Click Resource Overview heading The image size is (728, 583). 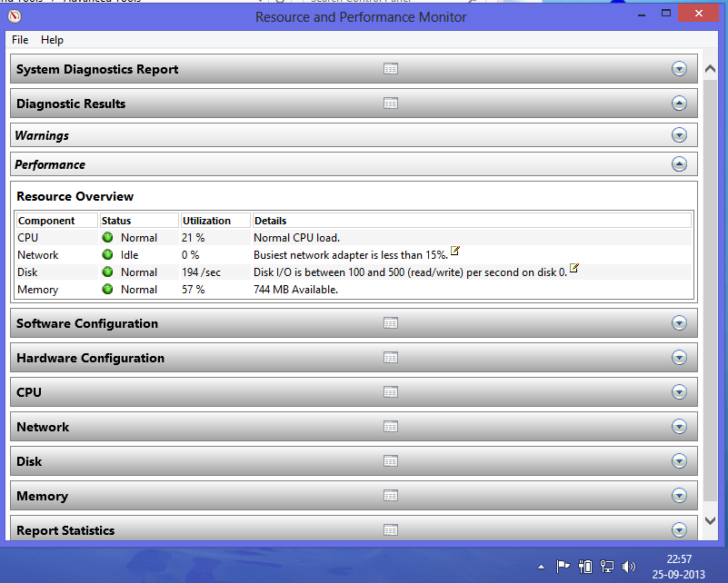(x=75, y=196)
